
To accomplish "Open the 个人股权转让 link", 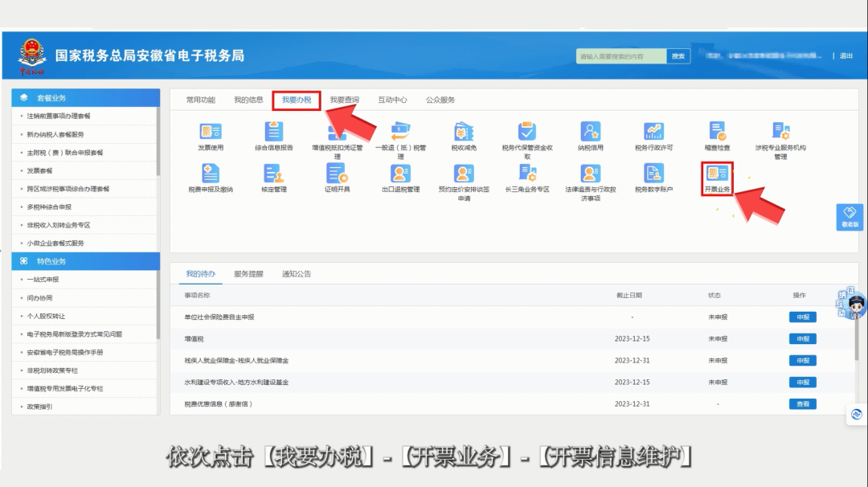I will point(46,316).
